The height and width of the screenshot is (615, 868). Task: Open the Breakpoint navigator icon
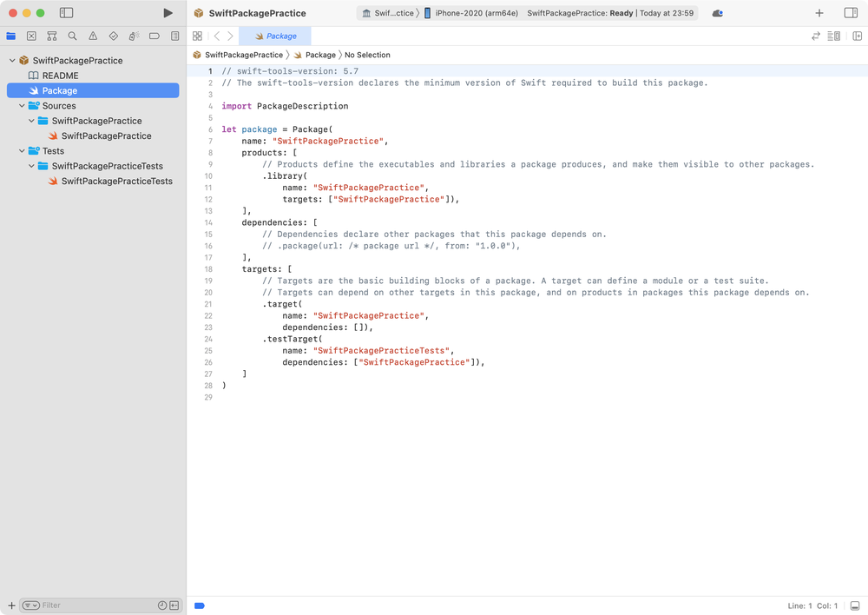(155, 36)
